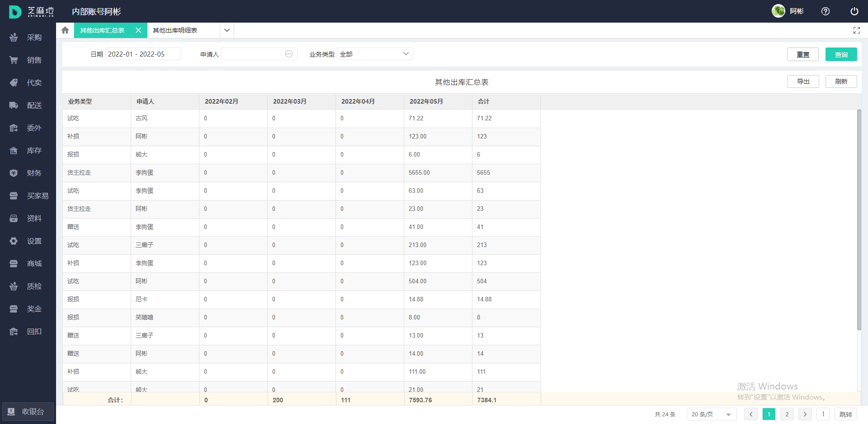Open the 财务 finance shield icon
This screenshot has height=424, width=868.
[14, 173]
